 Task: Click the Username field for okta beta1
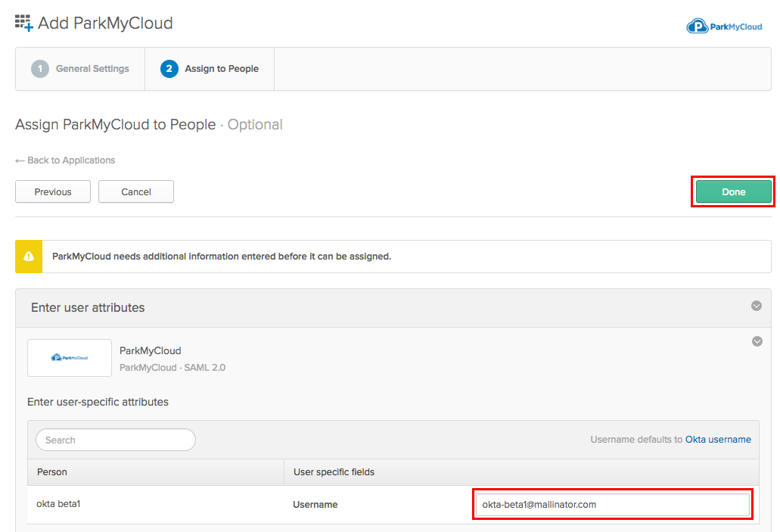click(612, 504)
